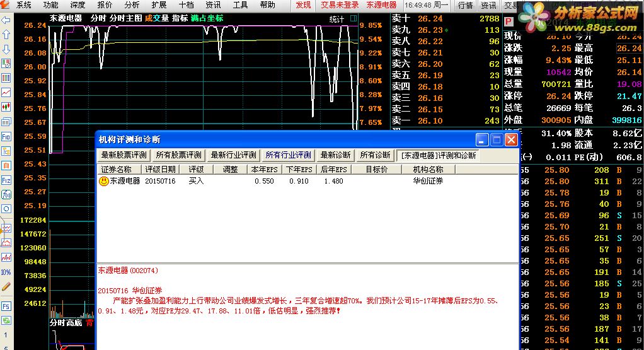This screenshot has height=350, width=644.
Task: Sort by the 机构名称 column header
Action: click(x=428, y=169)
